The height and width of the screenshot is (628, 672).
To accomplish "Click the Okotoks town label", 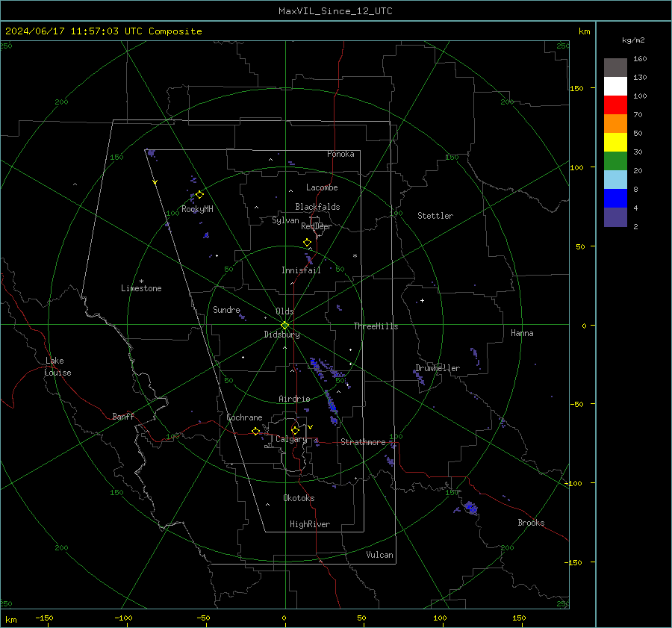I will [299, 497].
